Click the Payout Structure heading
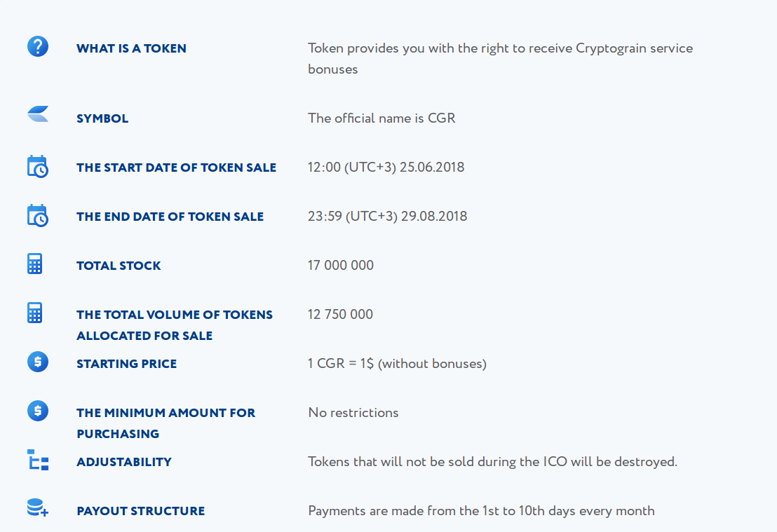777x532 pixels. (141, 511)
